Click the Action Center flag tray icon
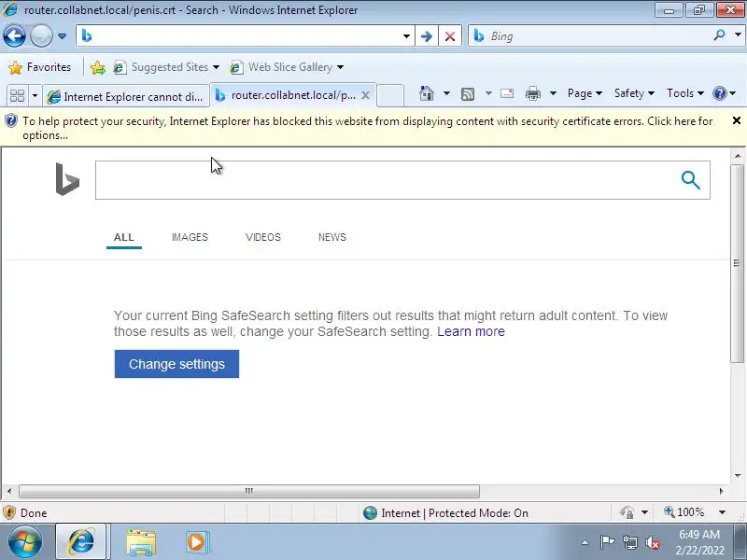The width and height of the screenshot is (747, 560). point(607,542)
